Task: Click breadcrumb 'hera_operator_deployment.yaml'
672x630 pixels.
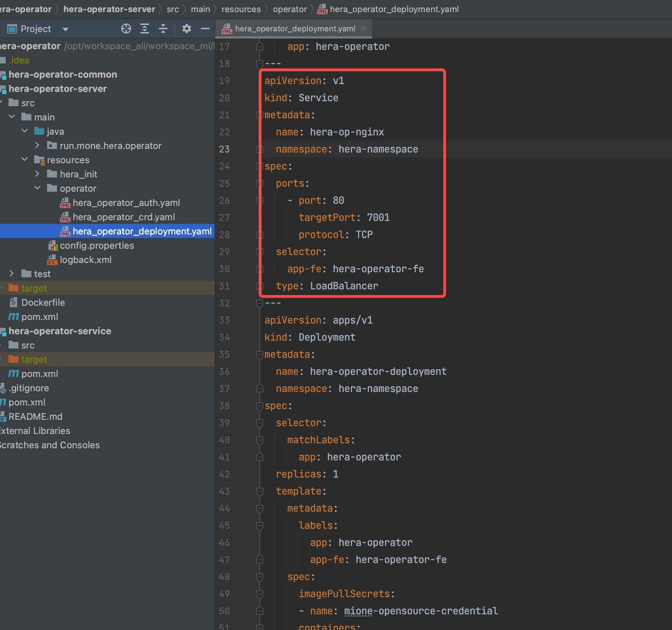Action: click(394, 9)
